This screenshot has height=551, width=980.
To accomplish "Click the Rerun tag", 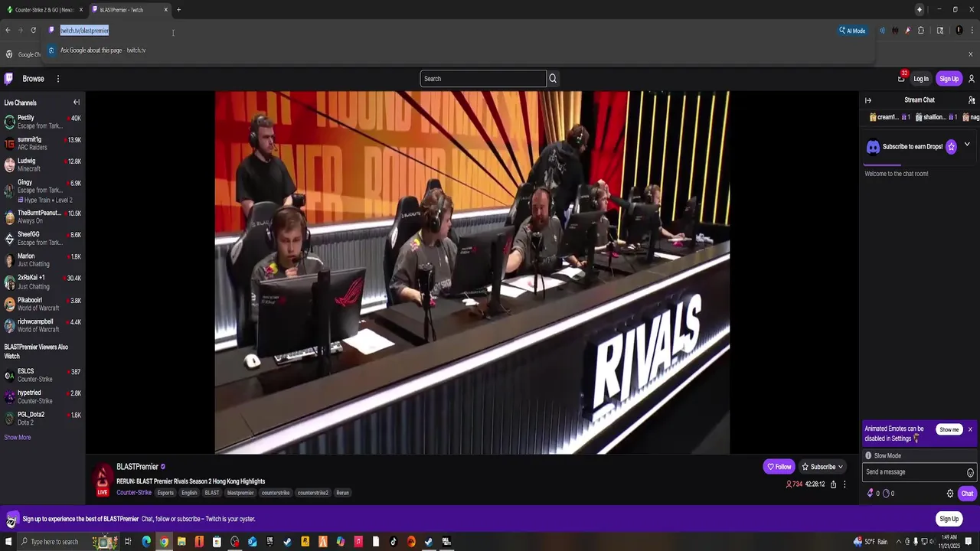I will pyautogui.click(x=342, y=493).
